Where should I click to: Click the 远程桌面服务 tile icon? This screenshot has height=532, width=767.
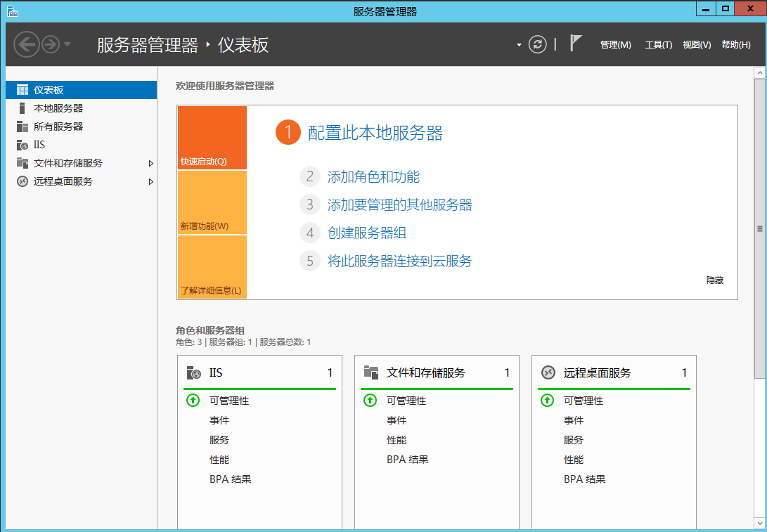[x=548, y=372]
